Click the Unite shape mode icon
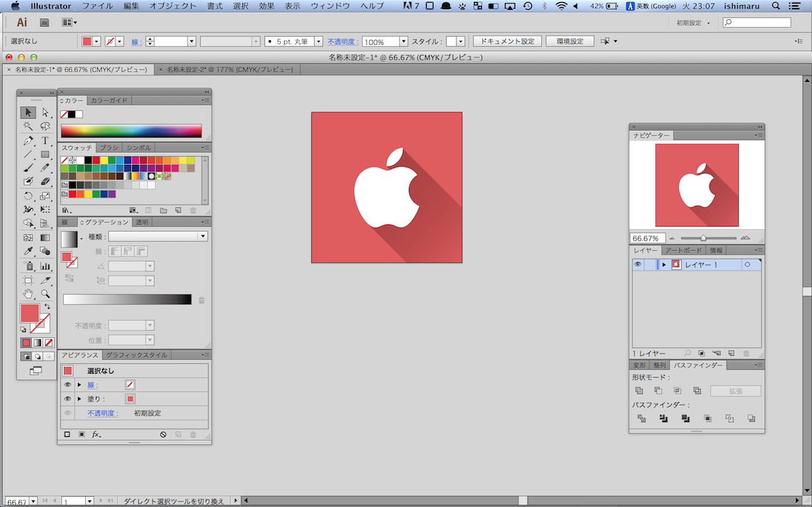The width and height of the screenshot is (812, 507). coord(639,391)
